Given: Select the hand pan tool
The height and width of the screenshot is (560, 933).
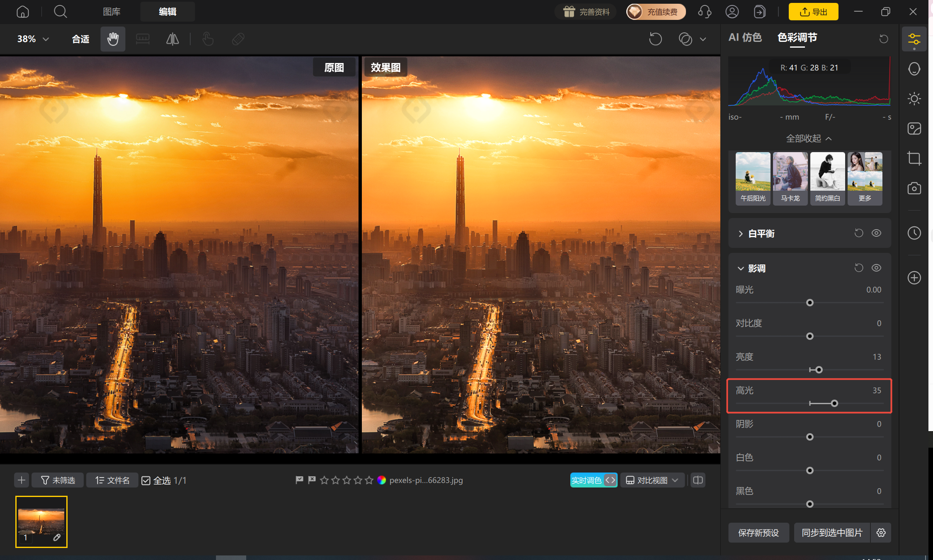Looking at the screenshot, I should [113, 39].
